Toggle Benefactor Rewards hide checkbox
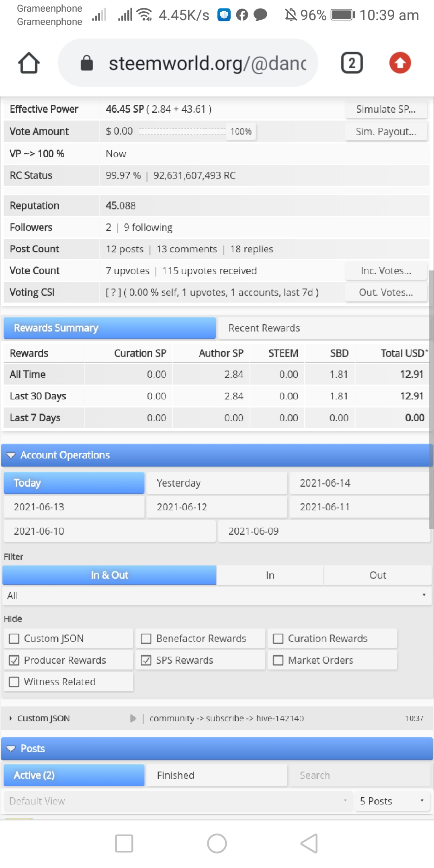Viewport: 434px width, 868px height. 146,639
